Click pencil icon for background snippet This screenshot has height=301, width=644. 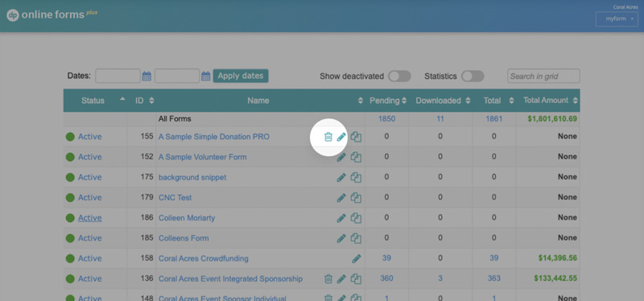pyautogui.click(x=341, y=177)
